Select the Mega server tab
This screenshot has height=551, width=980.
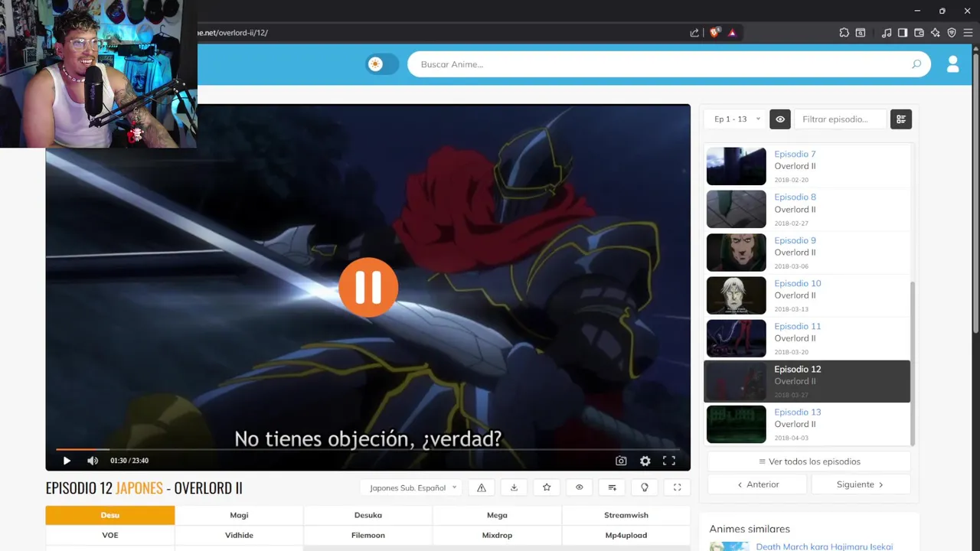[497, 515]
